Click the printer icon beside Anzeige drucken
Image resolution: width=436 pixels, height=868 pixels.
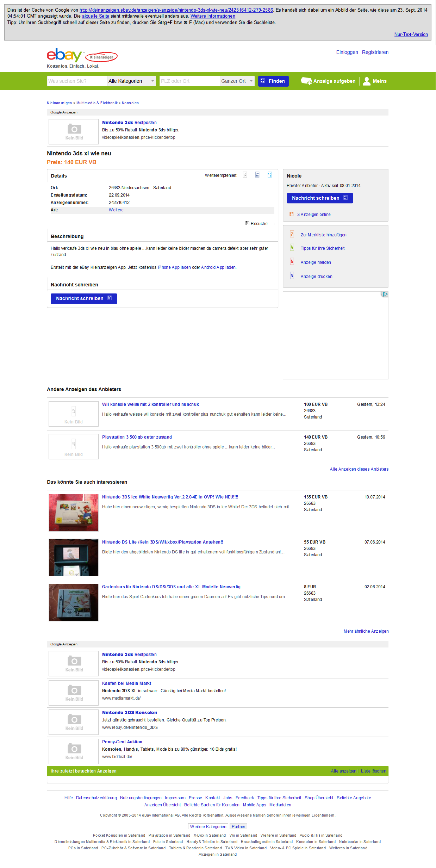point(292,275)
